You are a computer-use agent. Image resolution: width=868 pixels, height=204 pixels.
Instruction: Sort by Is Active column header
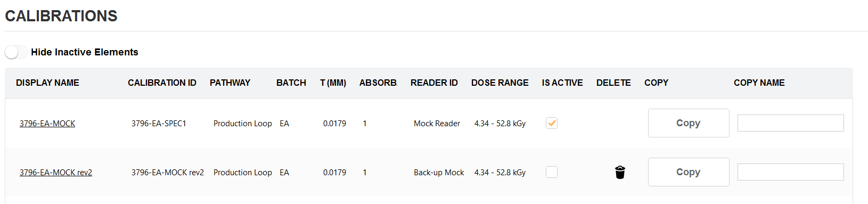point(562,83)
